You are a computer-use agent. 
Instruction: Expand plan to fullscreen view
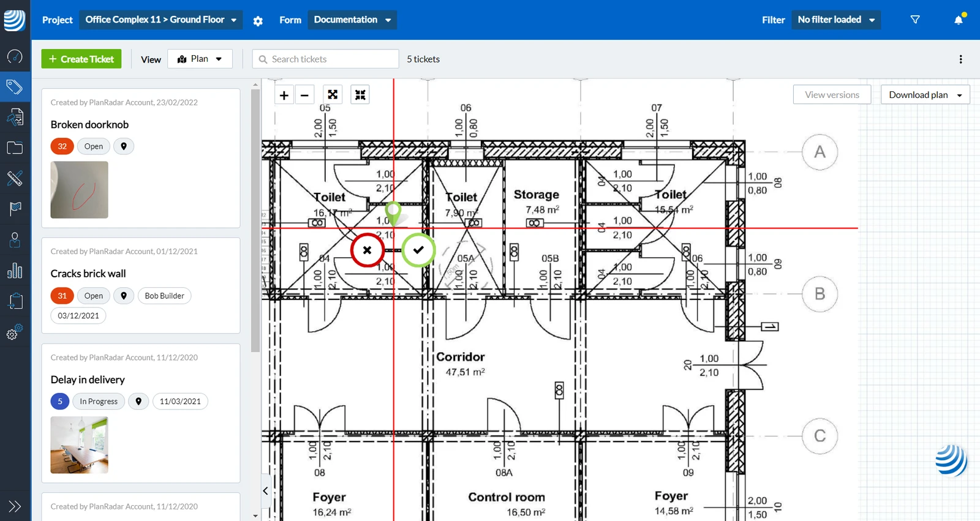333,95
